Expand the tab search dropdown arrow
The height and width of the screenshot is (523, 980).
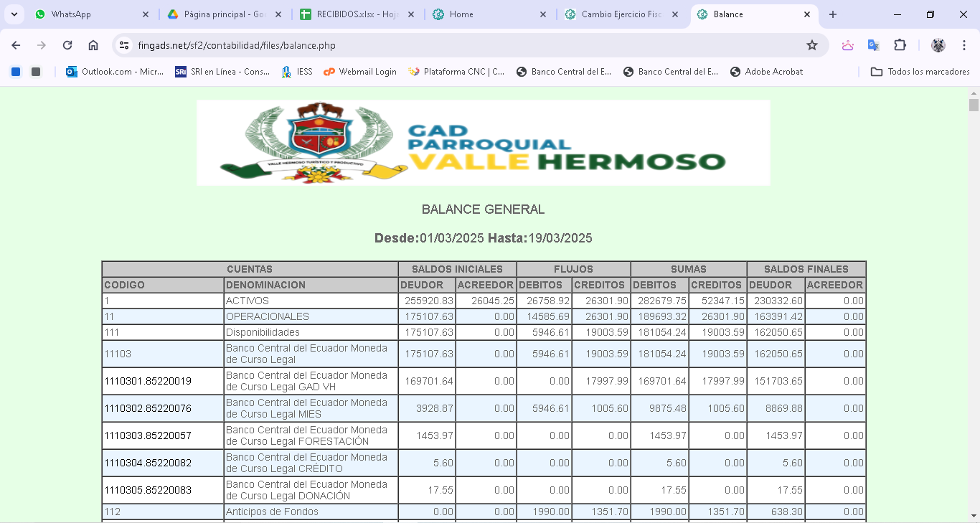[x=14, y=14]
